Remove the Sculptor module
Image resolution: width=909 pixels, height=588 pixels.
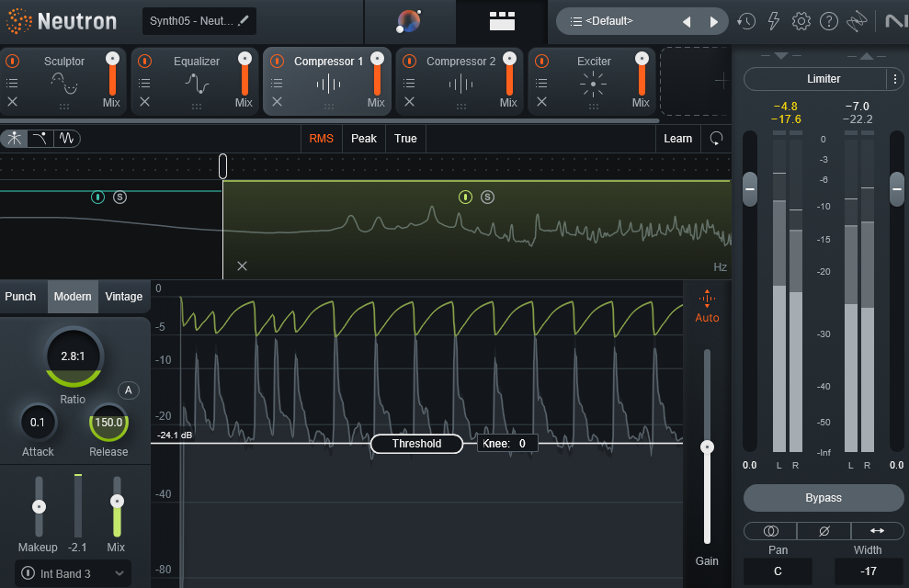(12, 101)
